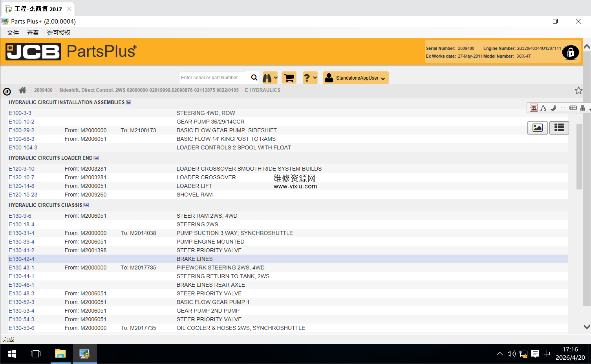Screen dimensions: 591x364
Task: Switch to list view mode
Action: coord(559,128)
